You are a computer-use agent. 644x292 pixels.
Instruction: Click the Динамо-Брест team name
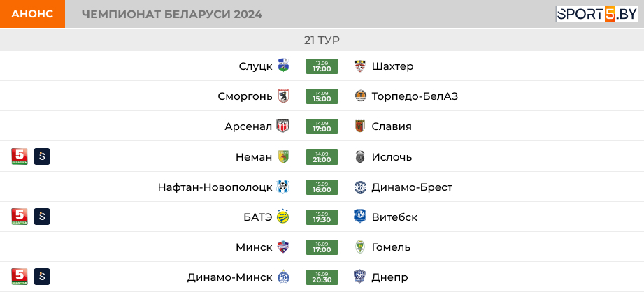click(412, 187)
